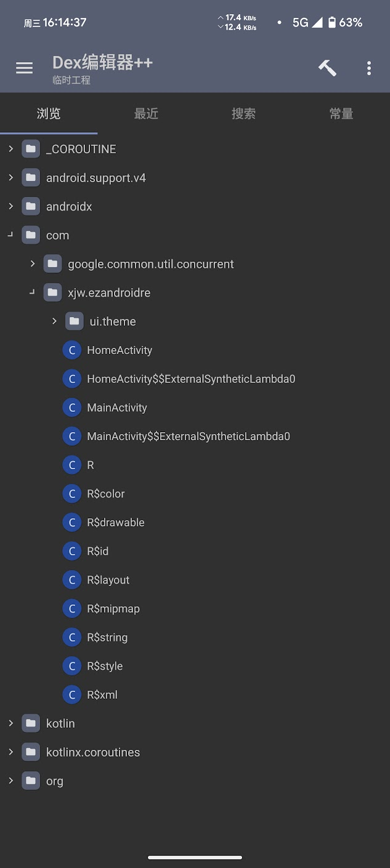390x868 pixels.
Task: Expand the android.support.v4 package
Action: pyautogui.click(x=10, y=178)
